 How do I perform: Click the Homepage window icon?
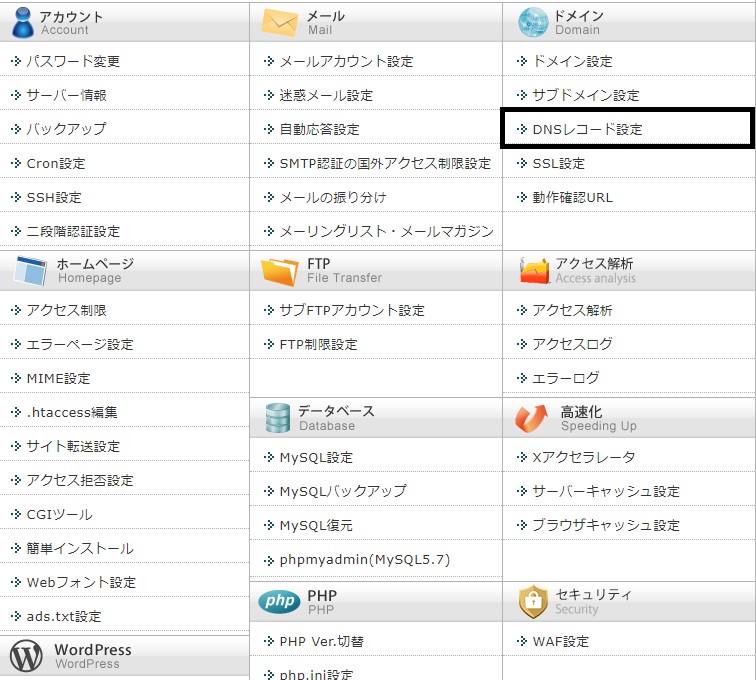point(30,271)
